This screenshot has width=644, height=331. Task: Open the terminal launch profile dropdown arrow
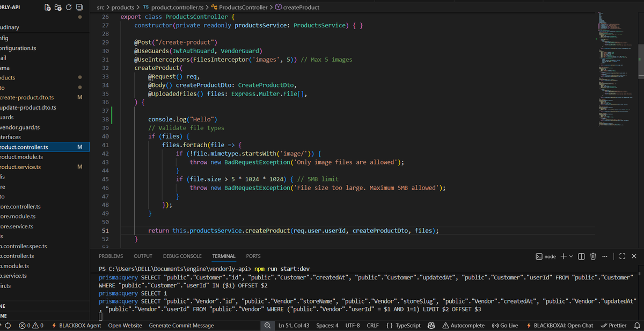(x=571, y=256)
